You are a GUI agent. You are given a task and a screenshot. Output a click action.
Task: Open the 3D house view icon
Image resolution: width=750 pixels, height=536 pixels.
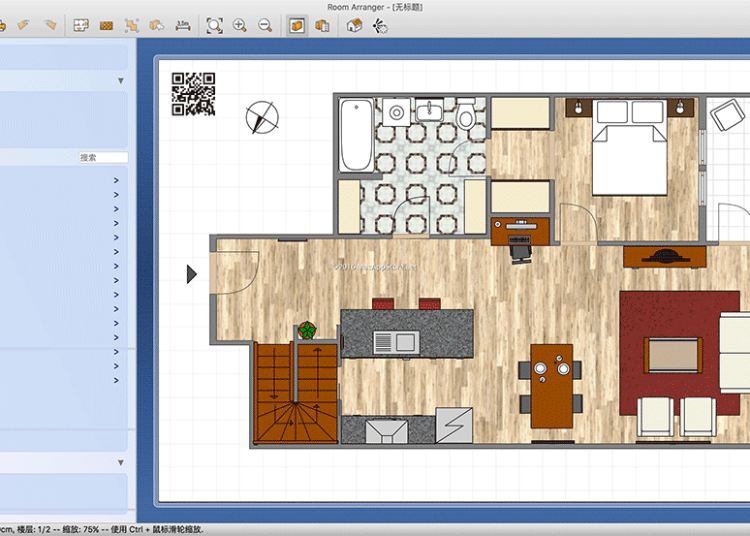point(354,25)
